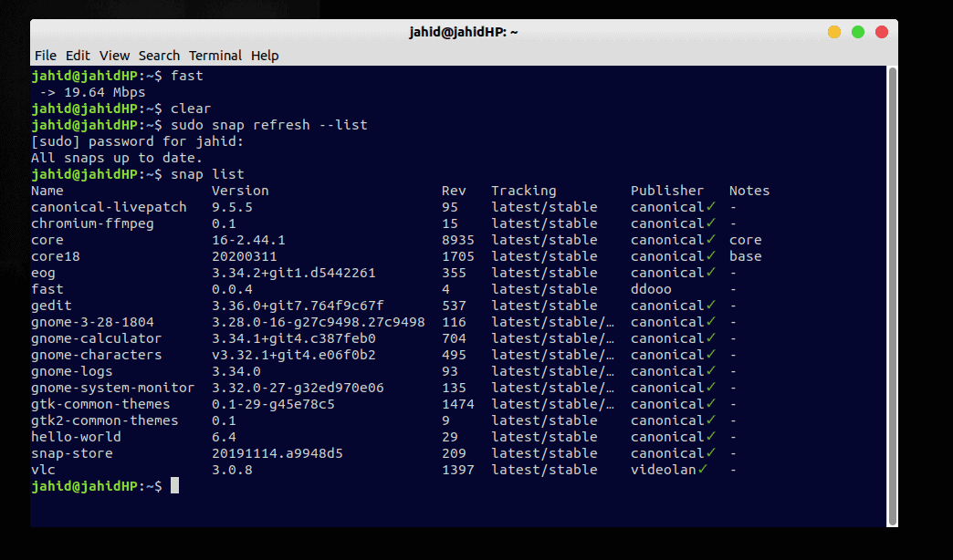Click the terminal vertical scrollbar
Image resolution: width=953 pixels, height=560 pixels.
(892, 296)
